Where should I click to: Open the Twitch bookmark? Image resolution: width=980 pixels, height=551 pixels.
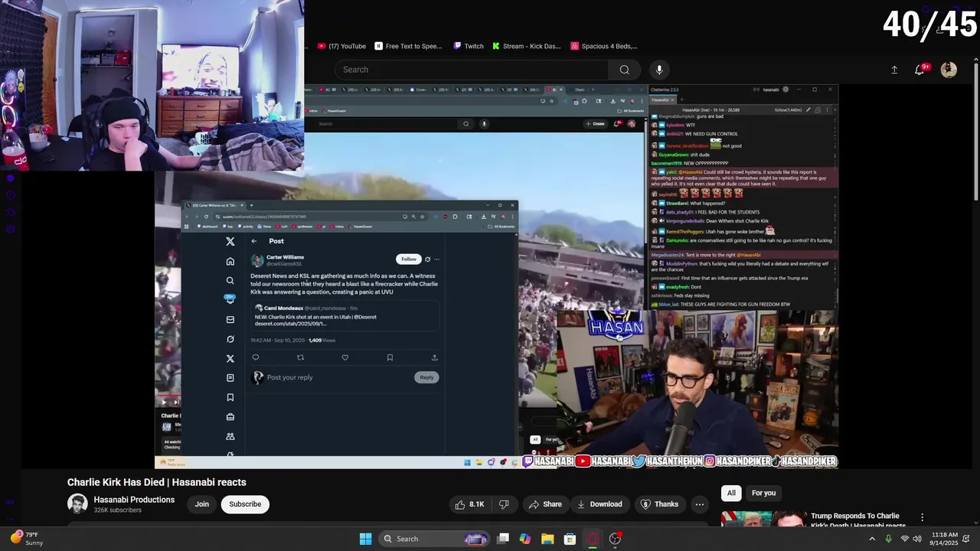click(x=469, y=46)
